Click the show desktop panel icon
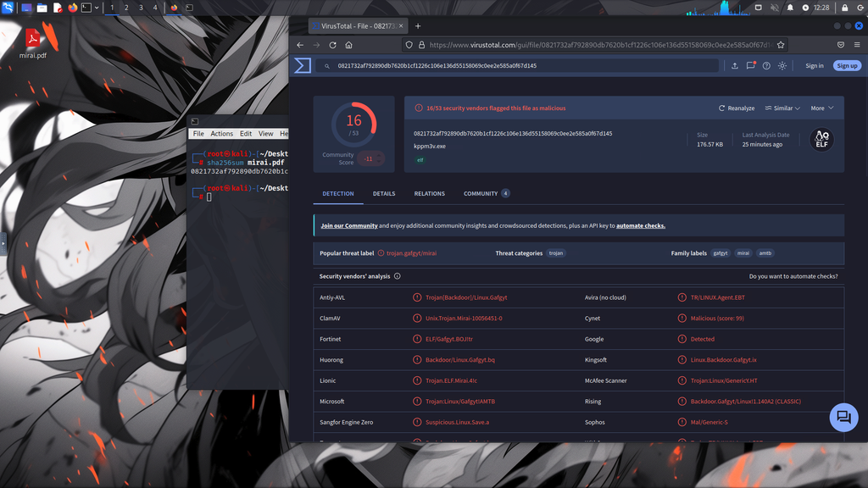The width and height of the screenshot is (868, 488). 26,8
